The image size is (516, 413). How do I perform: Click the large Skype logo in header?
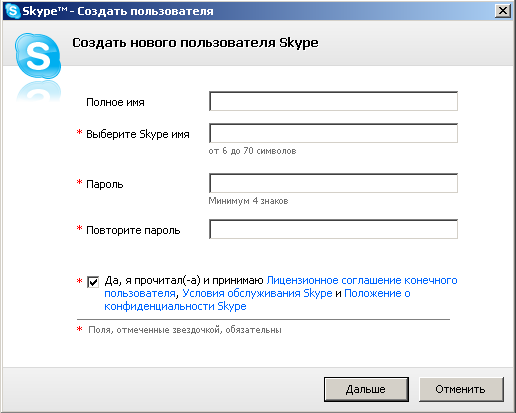tap(38, 56)
